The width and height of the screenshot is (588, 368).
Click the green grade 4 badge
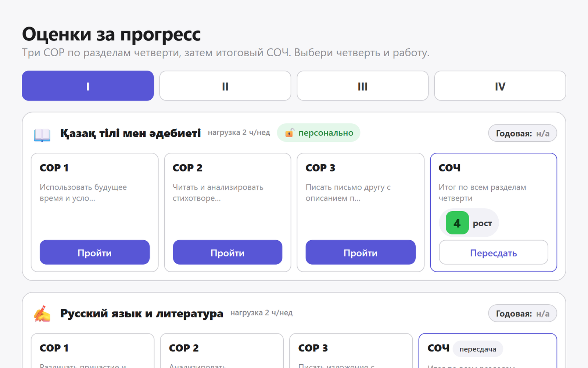[457, 223]
